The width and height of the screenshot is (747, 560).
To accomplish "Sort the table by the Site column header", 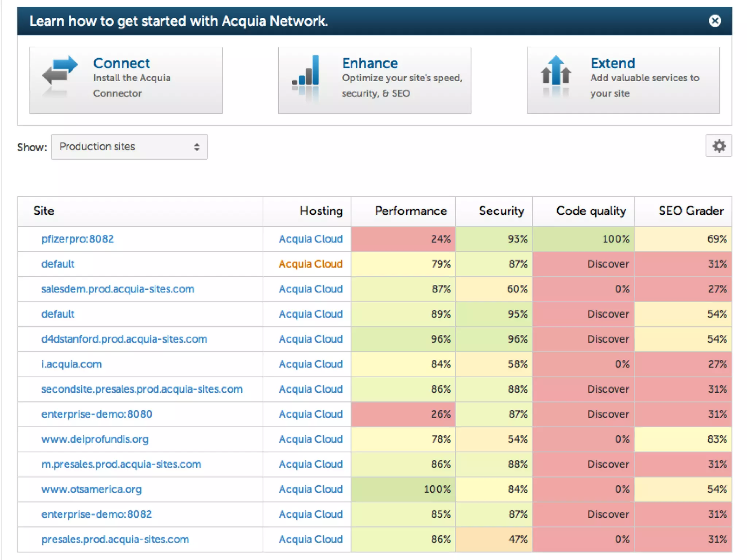I will point(44,211).
